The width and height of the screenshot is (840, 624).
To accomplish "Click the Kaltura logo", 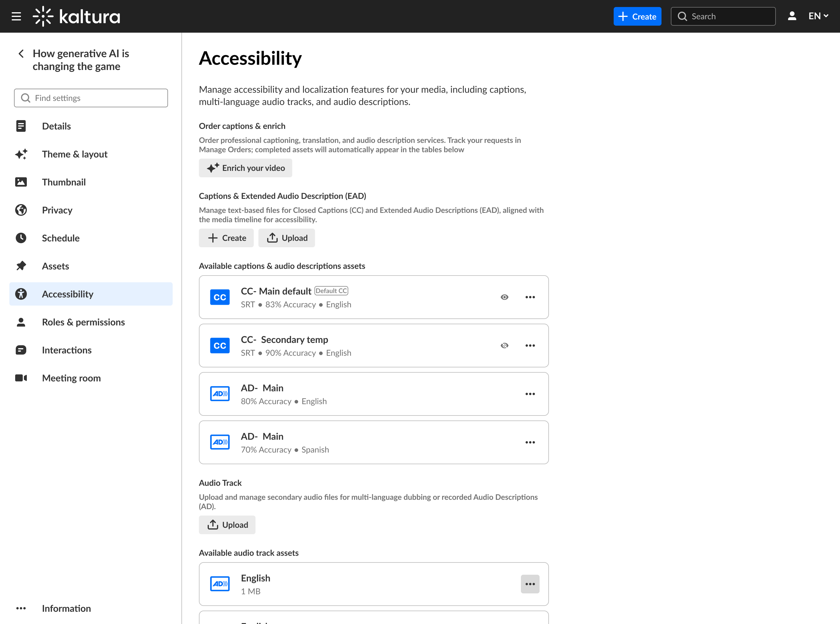I will click(x=77, y=16).
